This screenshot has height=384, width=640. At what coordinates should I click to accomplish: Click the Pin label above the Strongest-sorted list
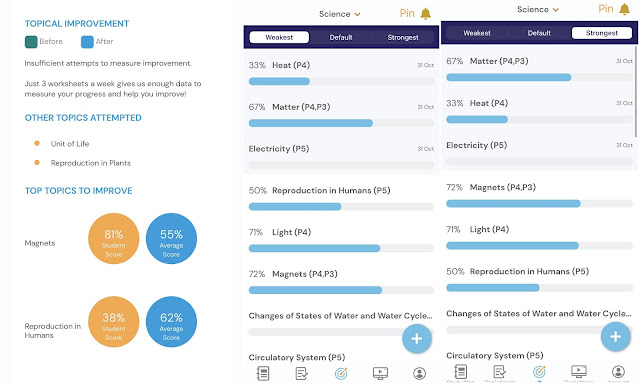[x=606, y=9]
